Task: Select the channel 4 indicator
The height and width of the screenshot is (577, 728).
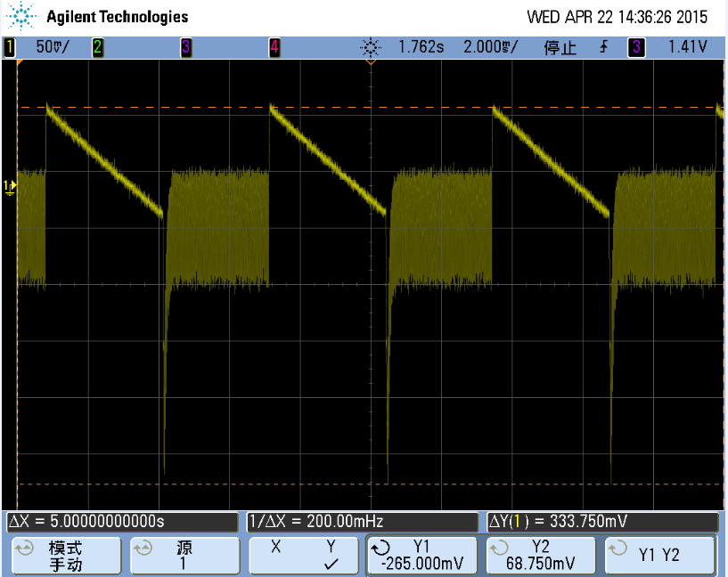Action: point(274,47)
